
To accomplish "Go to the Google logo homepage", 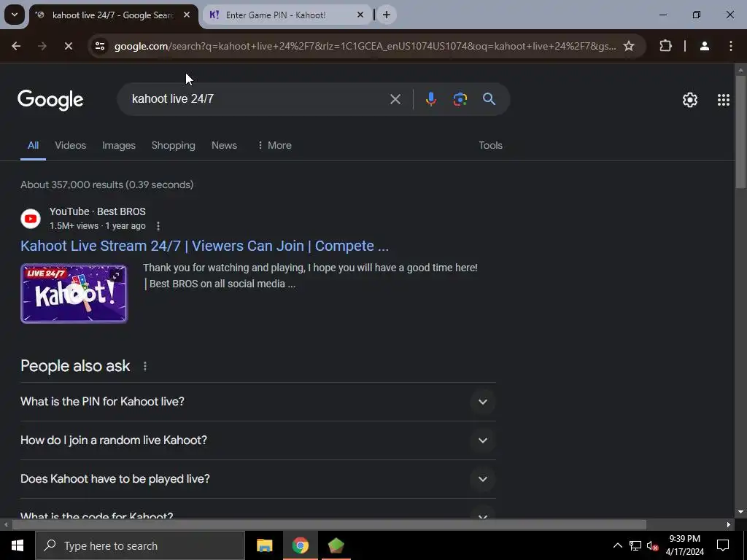I will pos(50,99).
